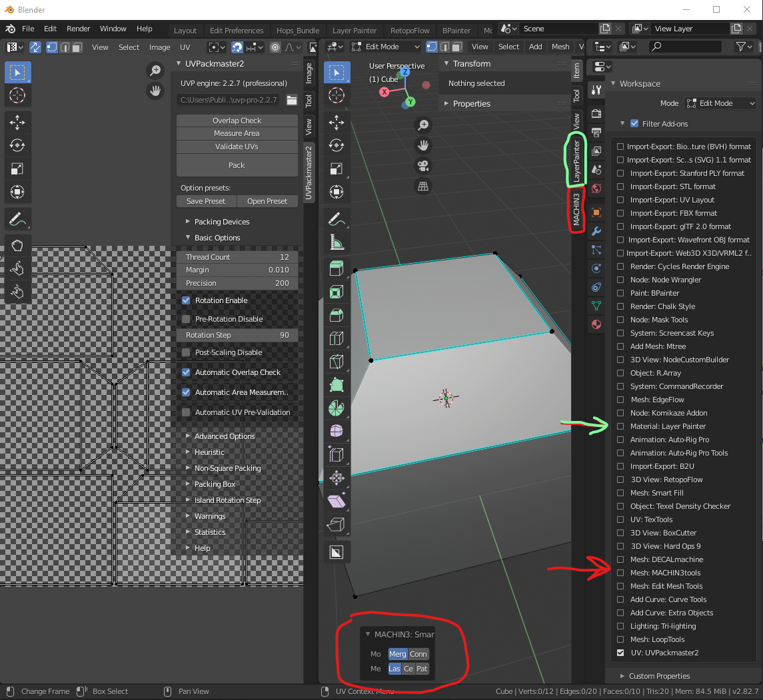Toggle Automatic Area Measurement checkbox
Screen dimensions: 763x700
[186, 392]
